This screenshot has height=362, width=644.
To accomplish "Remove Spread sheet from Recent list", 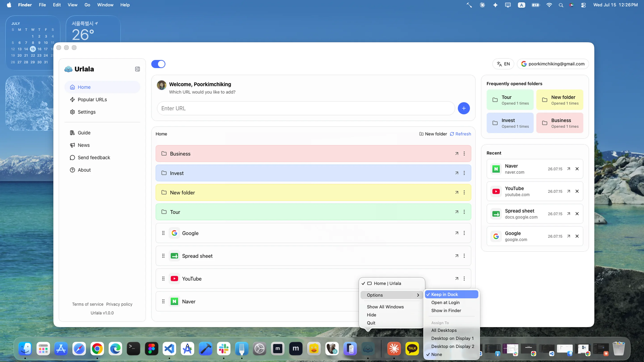I will [x=577, y=214].
